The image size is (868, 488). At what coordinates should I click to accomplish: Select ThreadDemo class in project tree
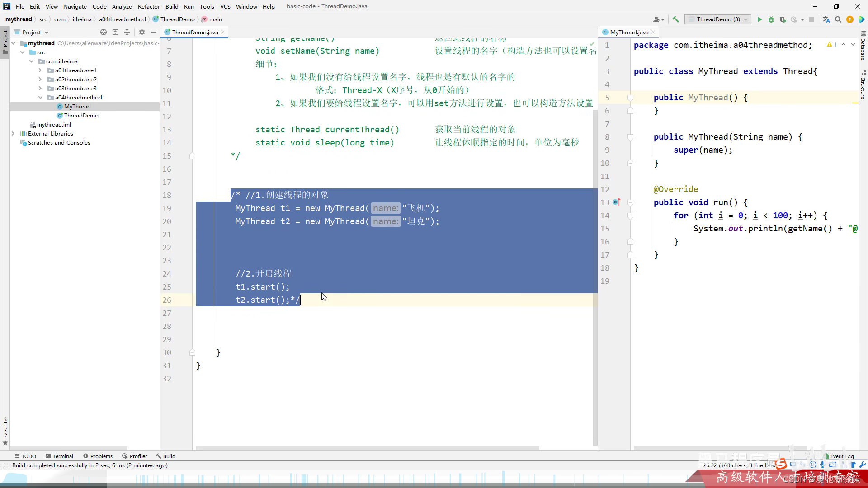click(x=81, y=116)
